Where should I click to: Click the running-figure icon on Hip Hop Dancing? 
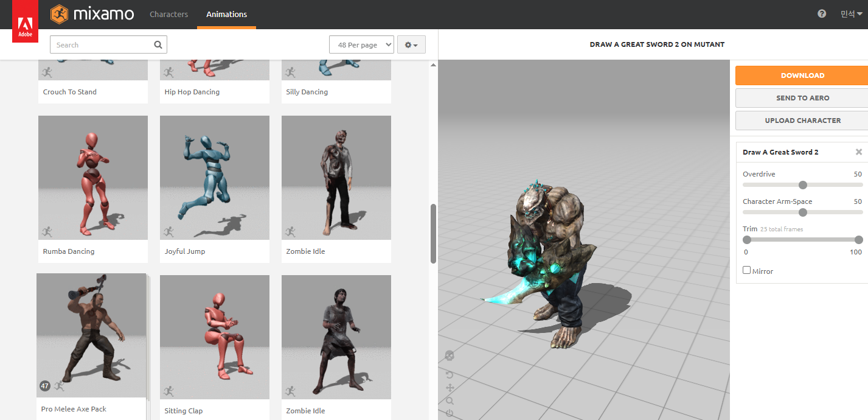pos(169,72)
